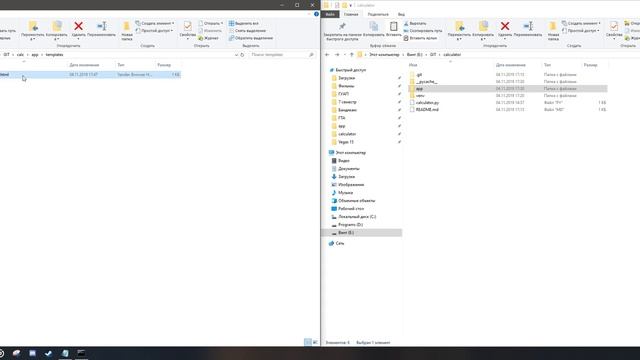Click Select all in templates window

tap(244, 23)
